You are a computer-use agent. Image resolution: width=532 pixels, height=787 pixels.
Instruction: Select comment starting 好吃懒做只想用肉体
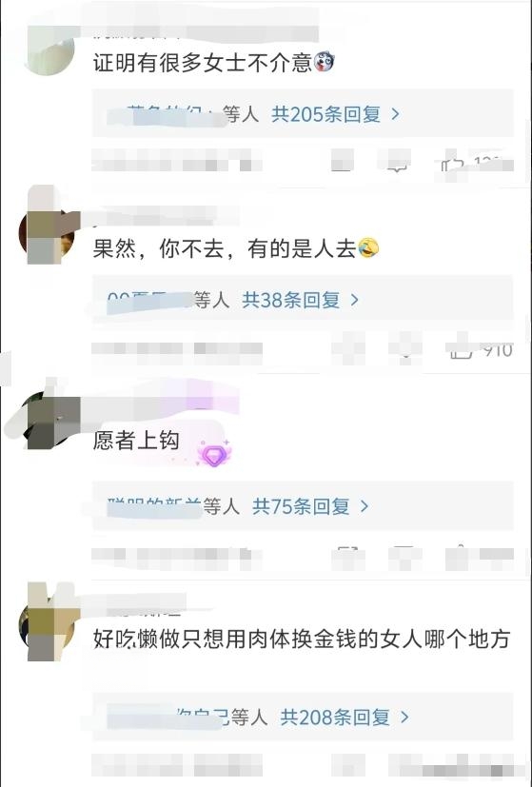tap(302, 639)
